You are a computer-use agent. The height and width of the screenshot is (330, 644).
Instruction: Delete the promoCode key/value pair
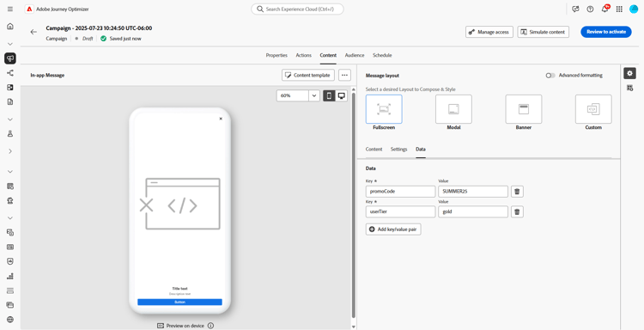pyautogui.click(x=517, y=192)
